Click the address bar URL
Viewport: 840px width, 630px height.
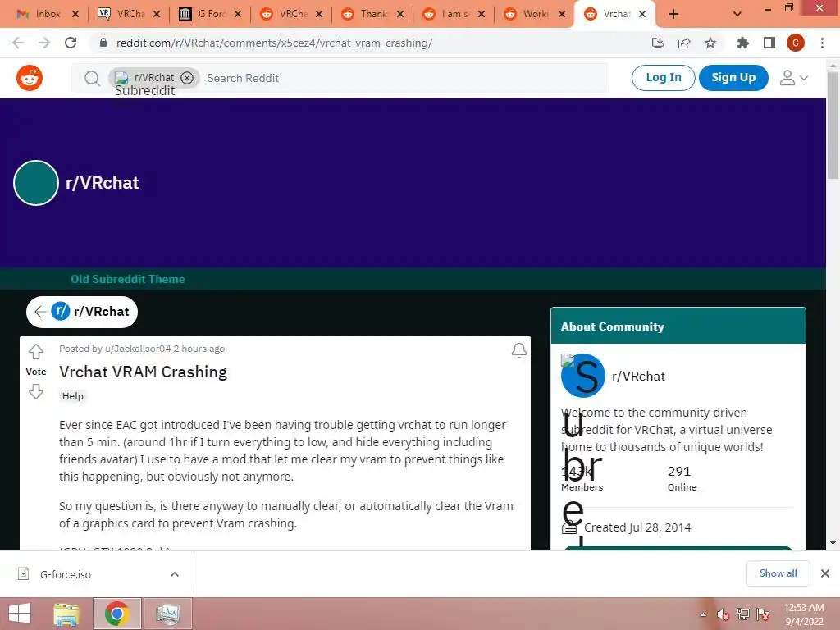[x=274, y=43]
